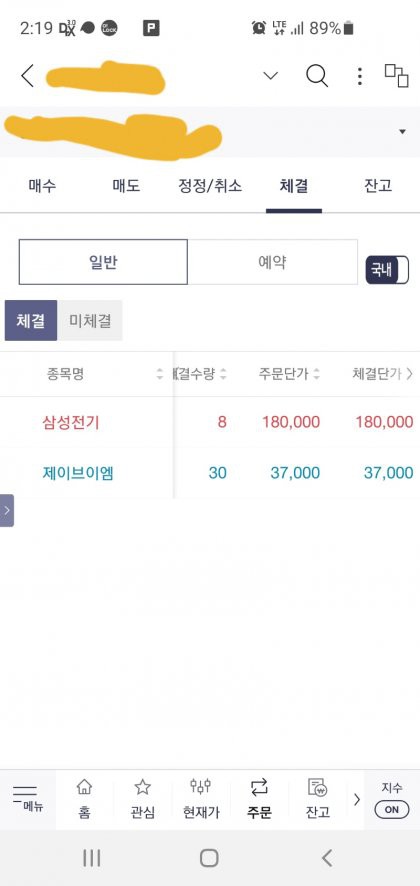Image resolution: width=420 pixels, height=886 pixels.
Task: Tap the multi-window screens icon
Action: tap(396, 76)
